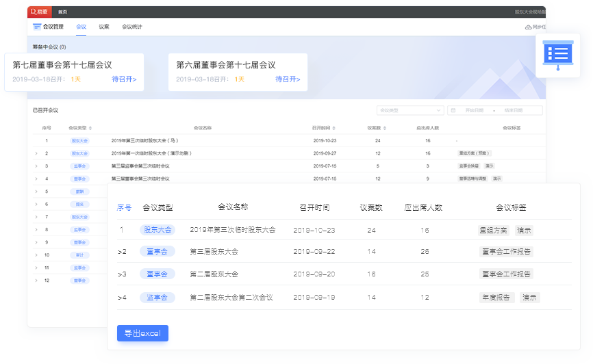Expand row 2 in the 已召开会议 list

(36, 153)
